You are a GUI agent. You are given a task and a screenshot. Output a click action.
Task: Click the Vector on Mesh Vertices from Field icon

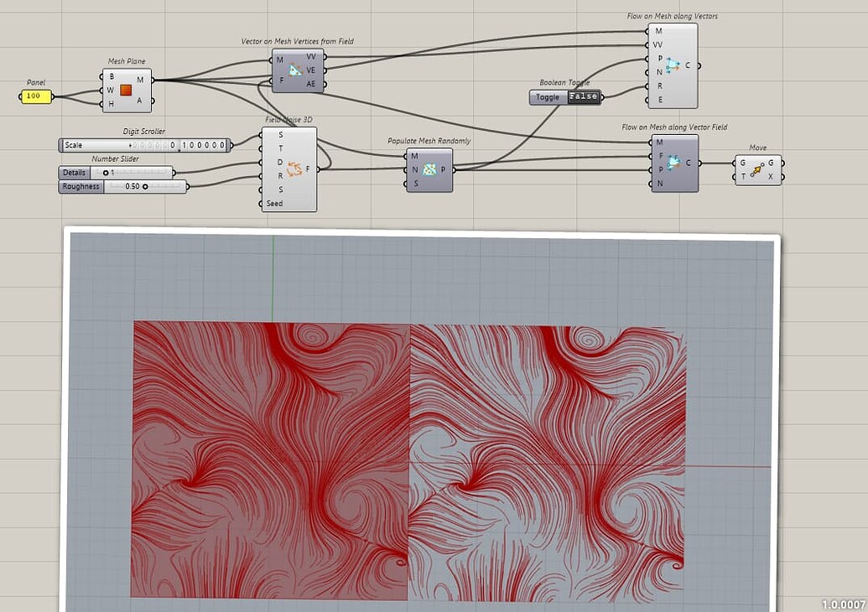coord(295,70)
